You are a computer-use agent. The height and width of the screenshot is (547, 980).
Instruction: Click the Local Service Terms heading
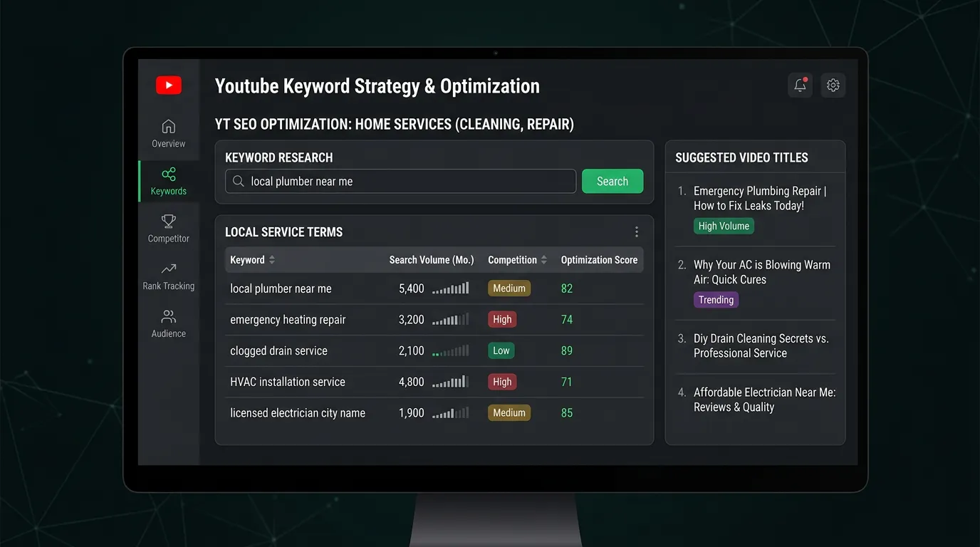pos(283,232)
